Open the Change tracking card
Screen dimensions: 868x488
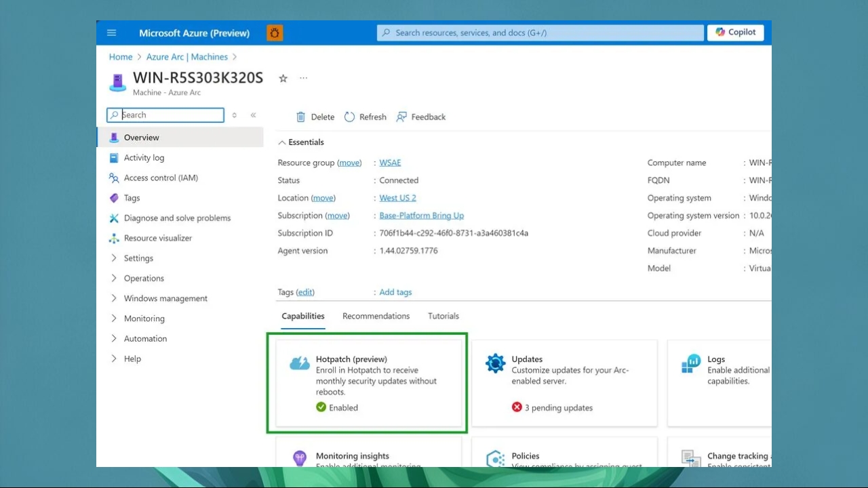tap(719, 452)
